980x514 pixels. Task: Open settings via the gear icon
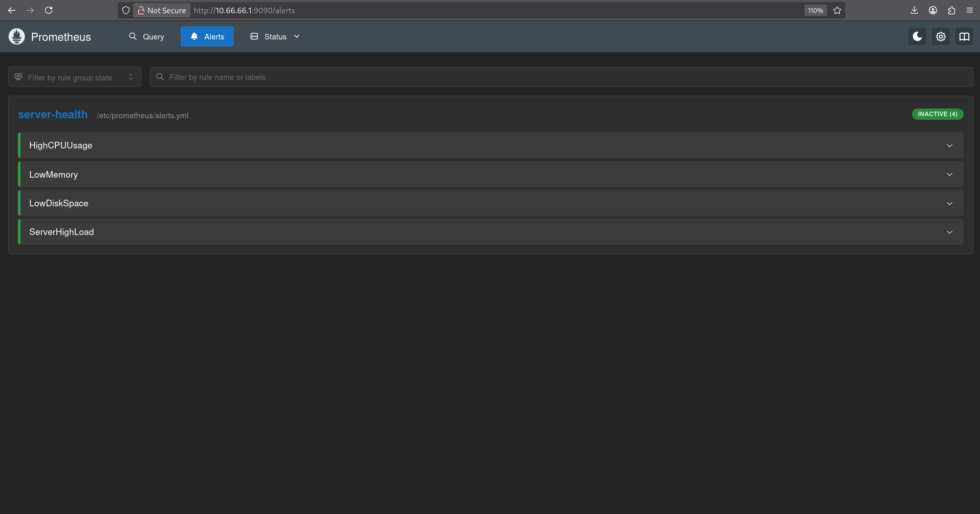coord(941,36)
